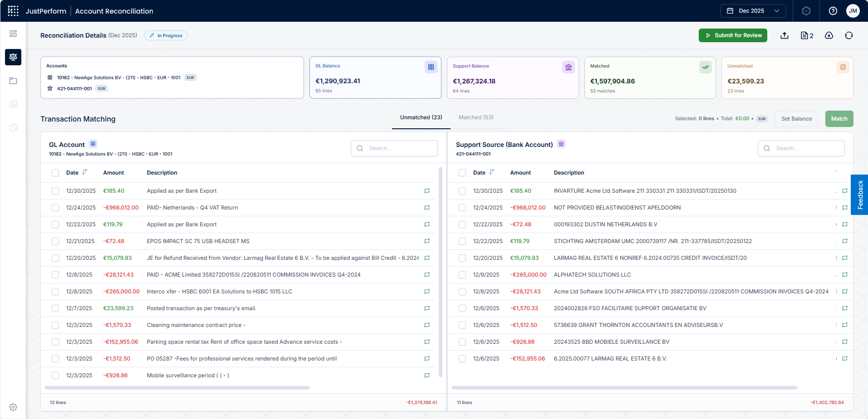Check the ALPHATECH SOLUTIONS LLC bank row
868x419 pixels.
(x=462, y=275)
